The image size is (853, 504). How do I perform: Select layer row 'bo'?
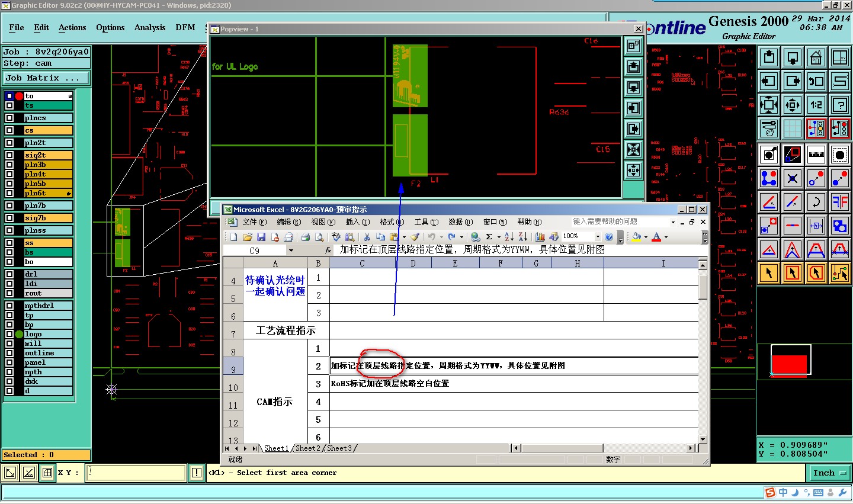(48, 262)
